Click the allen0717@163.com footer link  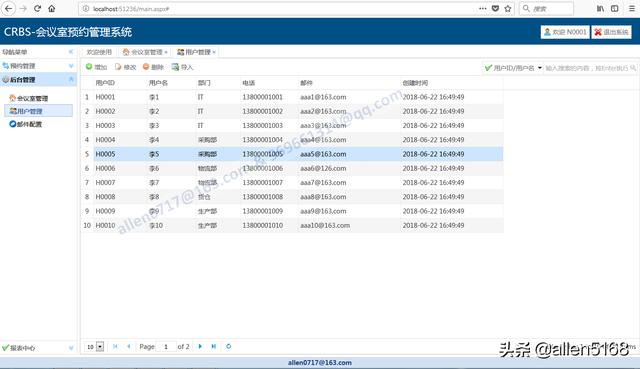(320, 362)
